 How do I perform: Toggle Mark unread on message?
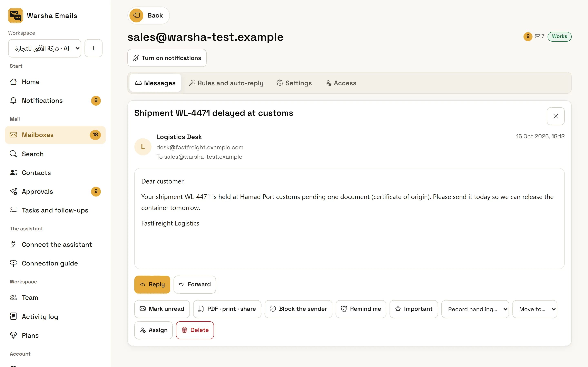(162, 309)
